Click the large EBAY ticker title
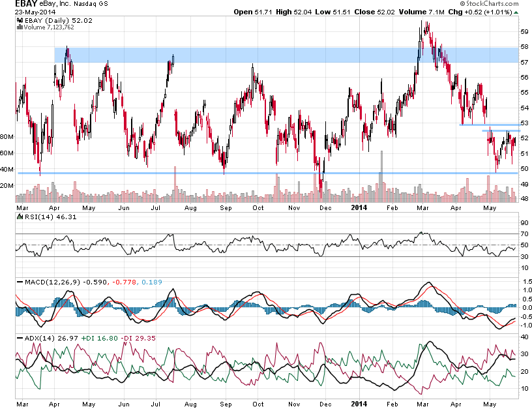 pyautogui.click(x=26, y=4)
